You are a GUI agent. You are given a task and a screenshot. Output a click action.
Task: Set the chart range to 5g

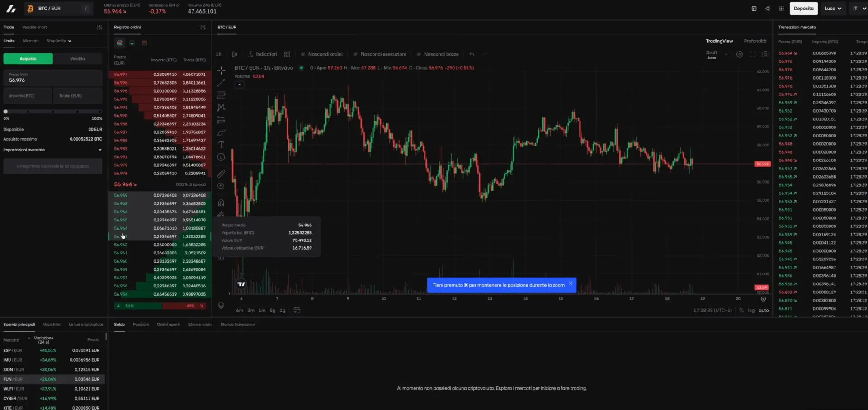pos(272,311)
